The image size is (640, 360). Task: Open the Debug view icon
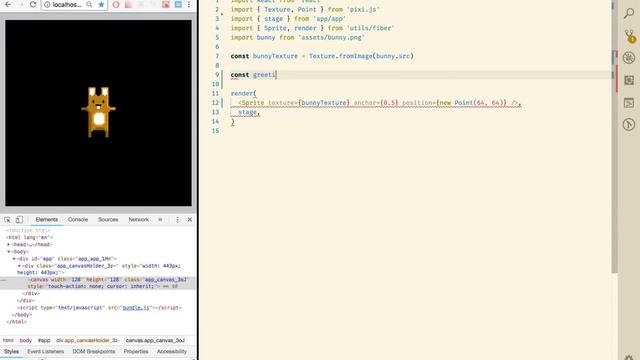pos(629,58)
